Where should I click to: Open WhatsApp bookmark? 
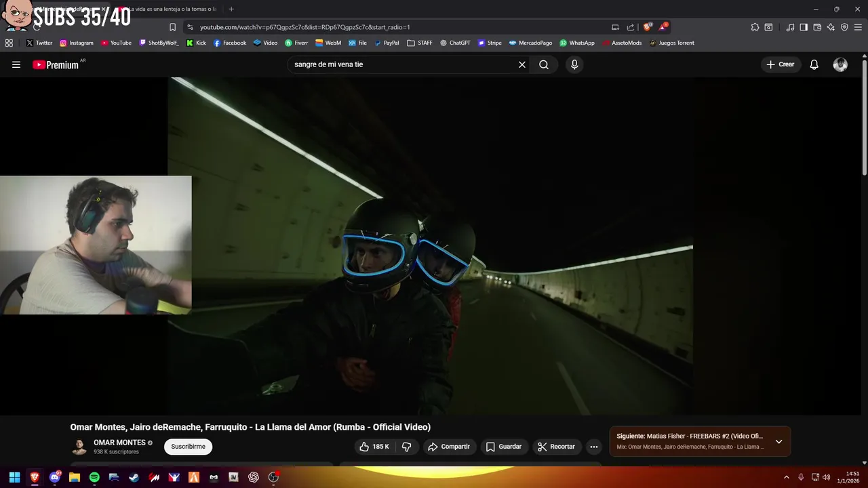coord(577,43)
